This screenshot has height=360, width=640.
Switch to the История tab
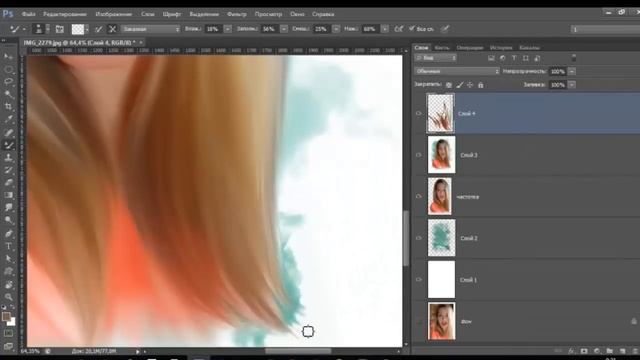[x=501, y=48]
